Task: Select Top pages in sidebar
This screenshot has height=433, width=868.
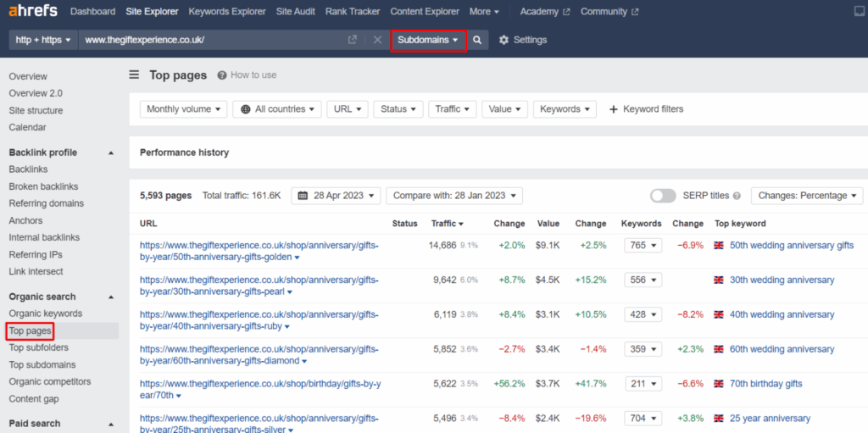Action: pyautogui.click(x=30, y=331)
